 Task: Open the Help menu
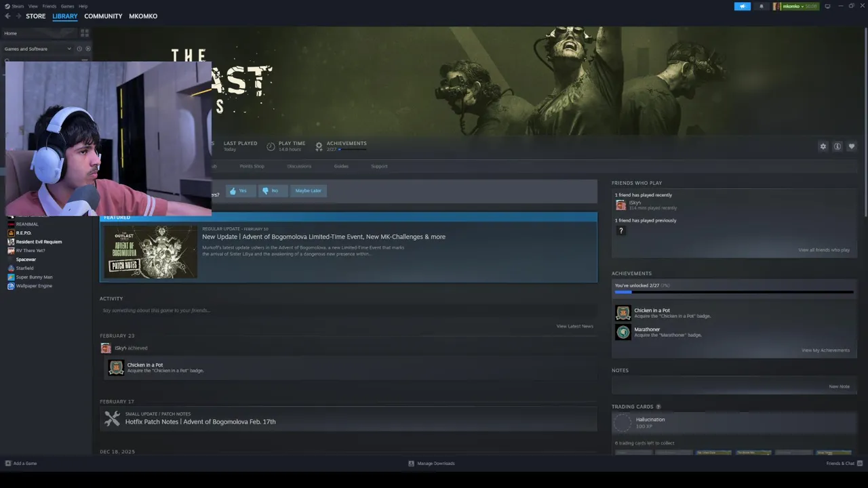(83, 6)
